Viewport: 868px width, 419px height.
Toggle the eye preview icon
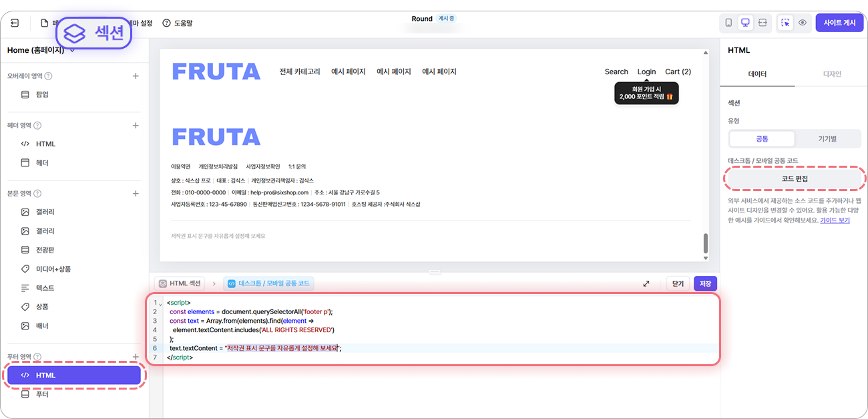[x=803, y=23]
